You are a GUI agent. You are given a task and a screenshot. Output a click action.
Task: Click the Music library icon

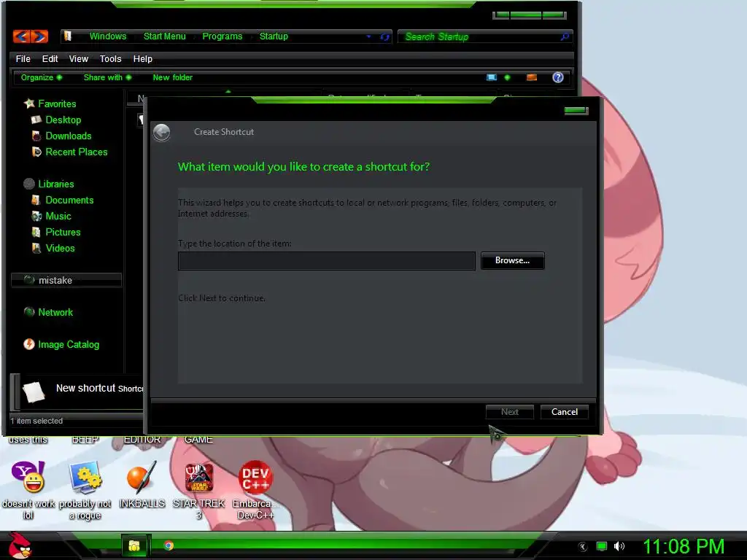coord(36,216)
